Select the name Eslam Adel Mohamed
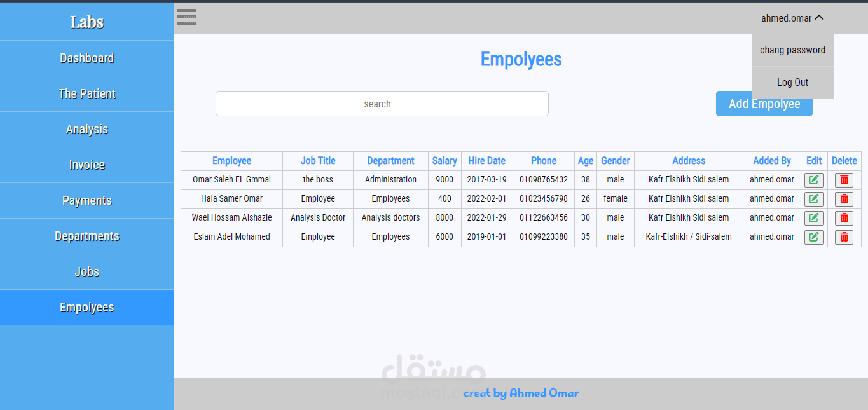This screenshot has width=868, height=410. click(231, 237)
